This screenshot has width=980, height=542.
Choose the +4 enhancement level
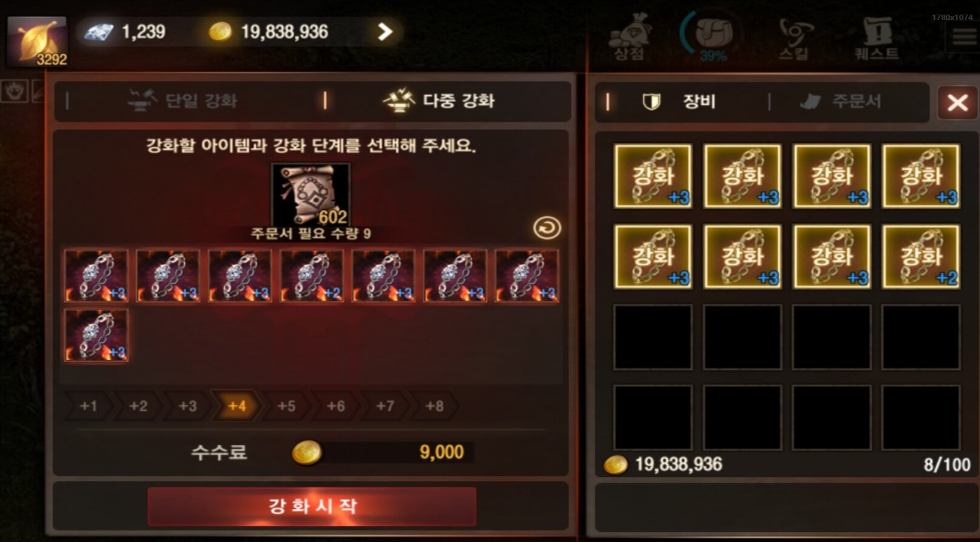236,406
